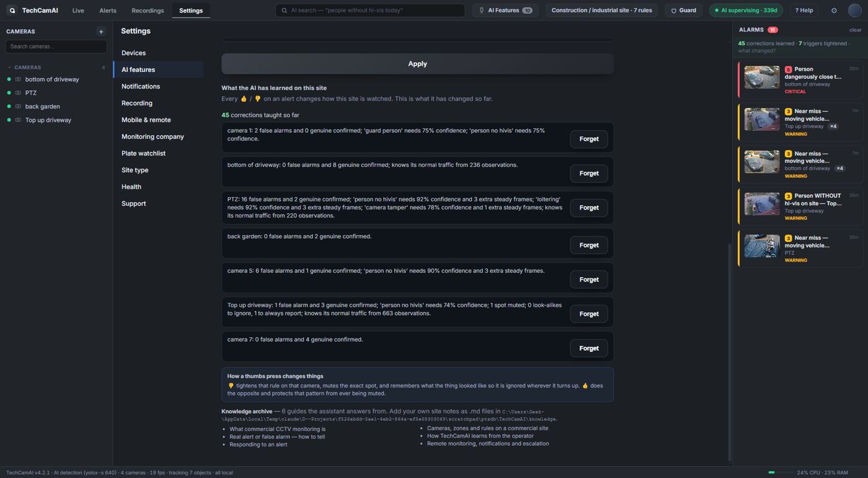Click the camera icon beside PTZ
This screenshot has height=478, width=868.
click(18, 93)
